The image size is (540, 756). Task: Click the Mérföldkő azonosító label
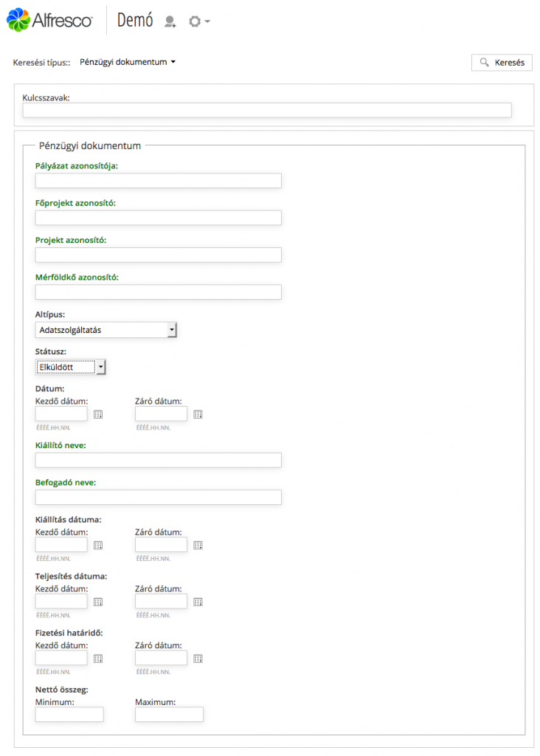coord(77,278)
